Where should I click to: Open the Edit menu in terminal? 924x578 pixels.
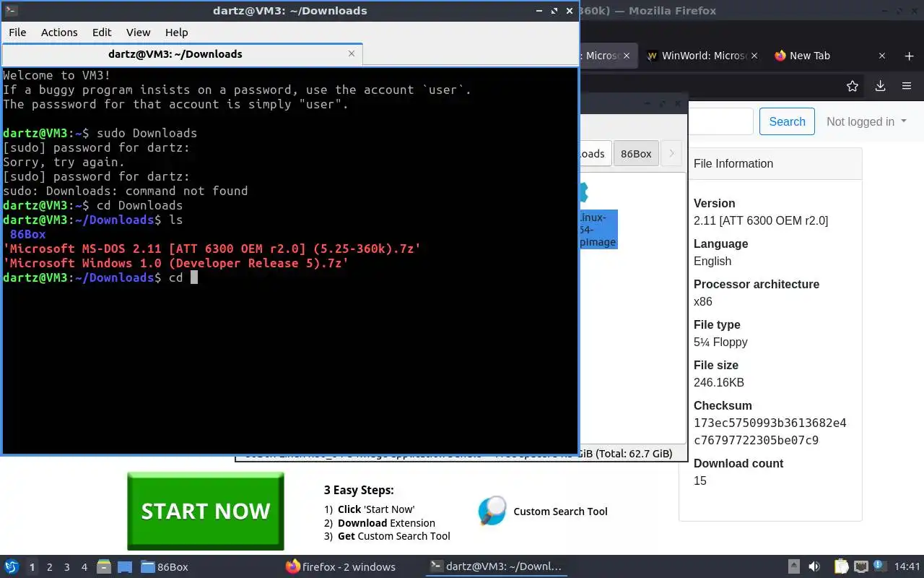tap(102, 32)
